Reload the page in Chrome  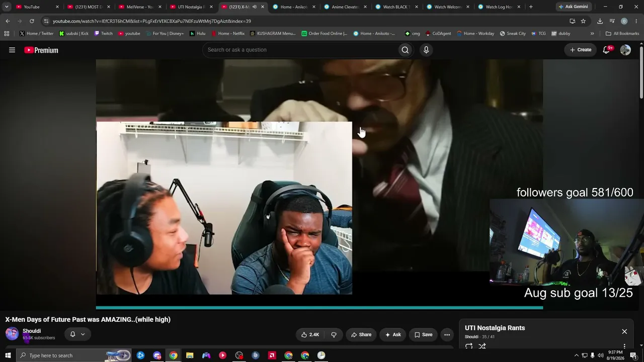(x=32, y=21)
